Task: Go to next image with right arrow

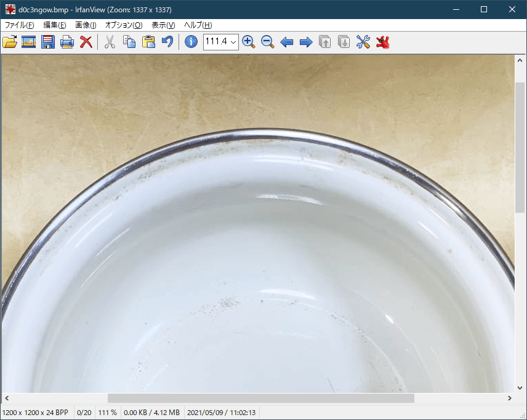Action: tap(306, 42)
